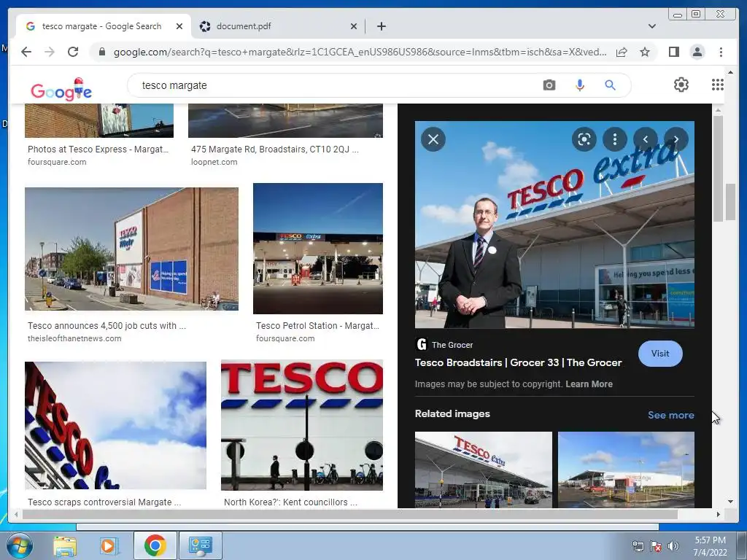This screenshot has height=560, width=747.
Task: Click the page vertical scrollbar thumb
Action: pyautogui.click(x=730, y=201)
